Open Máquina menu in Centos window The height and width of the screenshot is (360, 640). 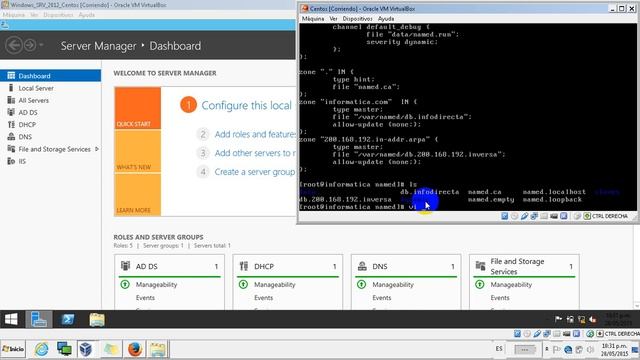point(313,18)
